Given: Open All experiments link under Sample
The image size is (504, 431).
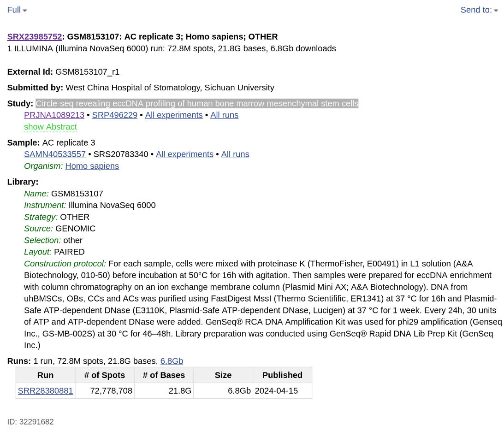Looking at the screenshot, I should (x=184, y=154).
